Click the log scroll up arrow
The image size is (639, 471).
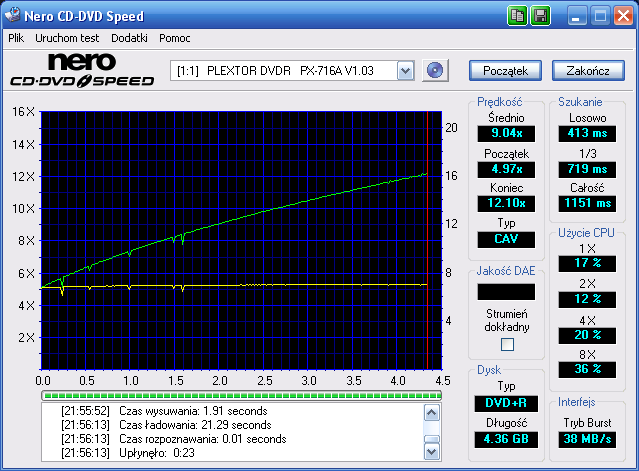tap(432, 413)
